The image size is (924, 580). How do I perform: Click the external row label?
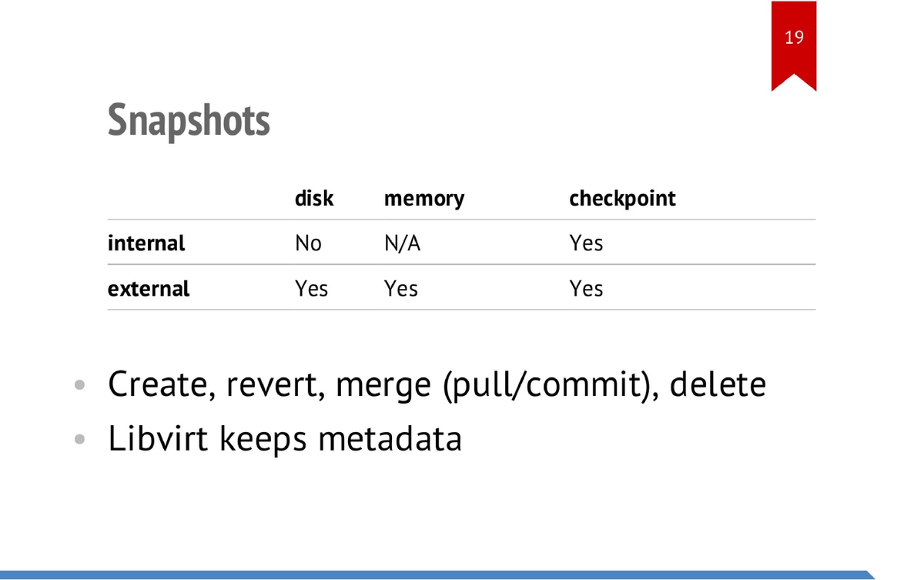[149, 289]
